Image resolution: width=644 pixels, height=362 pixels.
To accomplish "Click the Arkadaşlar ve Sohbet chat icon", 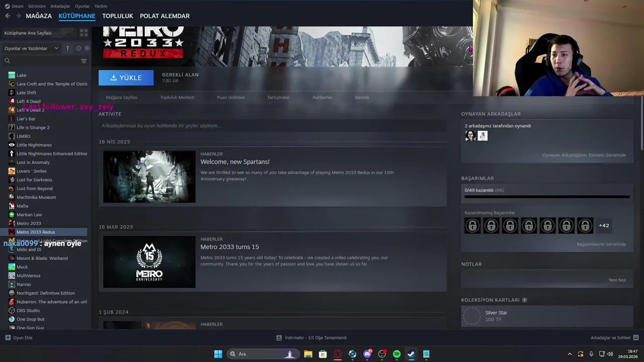I will tap(635, 338).
